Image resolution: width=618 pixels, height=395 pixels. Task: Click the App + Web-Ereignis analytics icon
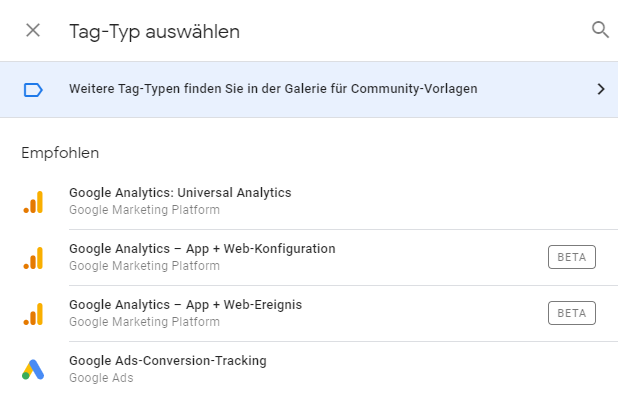(x=34, y=314)
